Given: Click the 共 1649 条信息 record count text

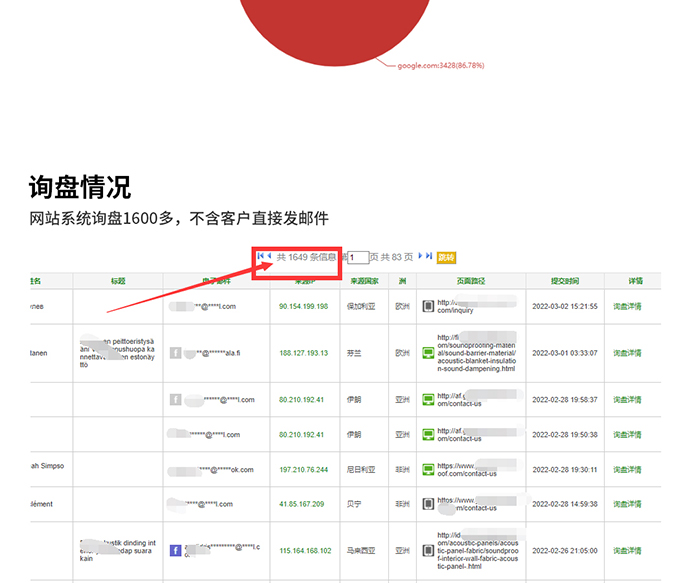Looking at the screenshot, I should pyautogui.click(x=306, y=257).
